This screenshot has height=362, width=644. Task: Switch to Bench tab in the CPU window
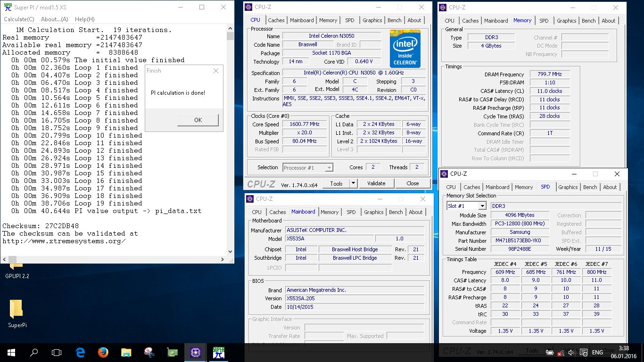[395, 20]
